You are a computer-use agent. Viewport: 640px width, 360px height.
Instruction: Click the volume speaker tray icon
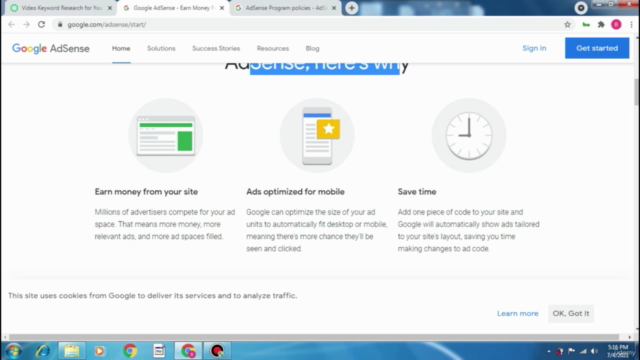pyautogui.click(x=595, y=351)
